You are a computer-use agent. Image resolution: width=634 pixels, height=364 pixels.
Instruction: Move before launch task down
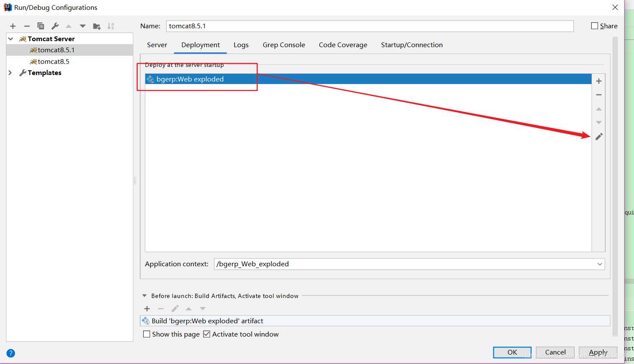pos(203,309)
